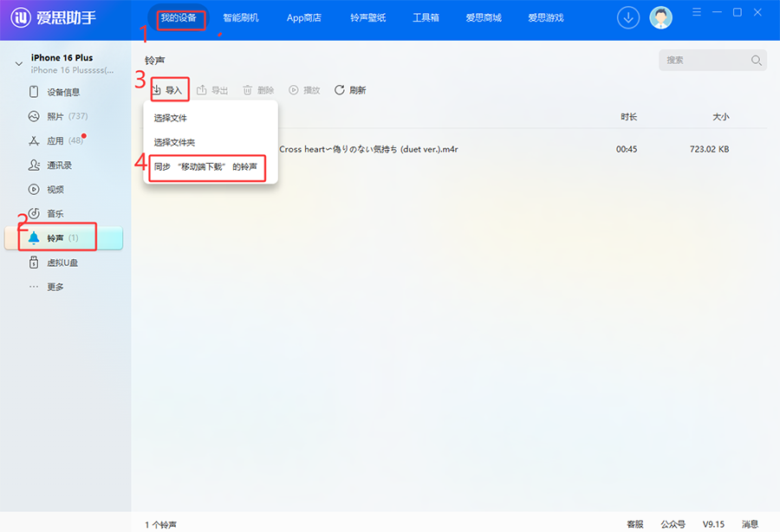This screenshot has height=532, width=780.
Task: Click the 播放 play circle icon
Action: [x=294, y=90]
